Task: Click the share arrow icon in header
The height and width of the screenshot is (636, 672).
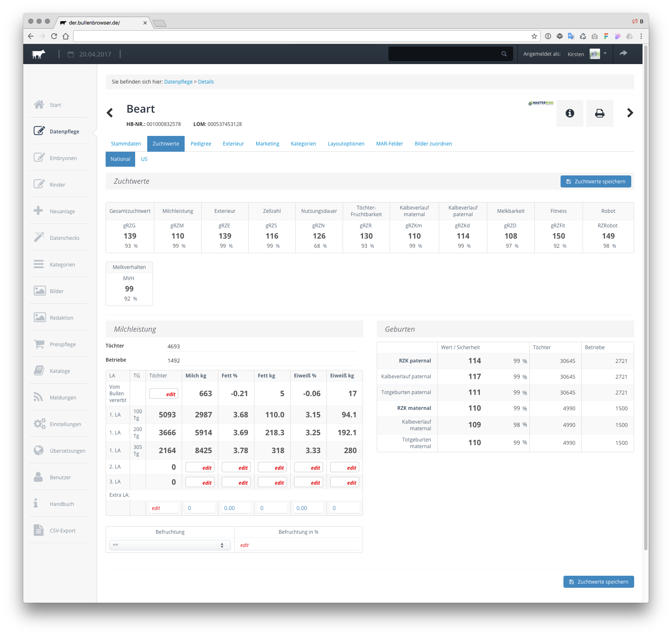Action: click(x=623, y=53)
